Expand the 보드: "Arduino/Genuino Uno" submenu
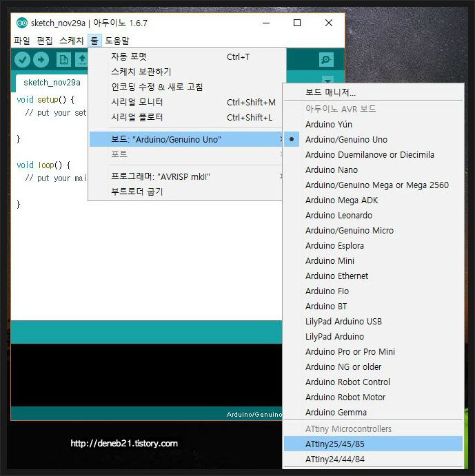 click(185, 139)
